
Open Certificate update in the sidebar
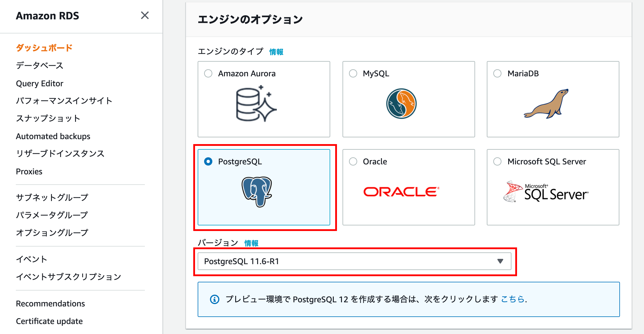pos(49,321)
